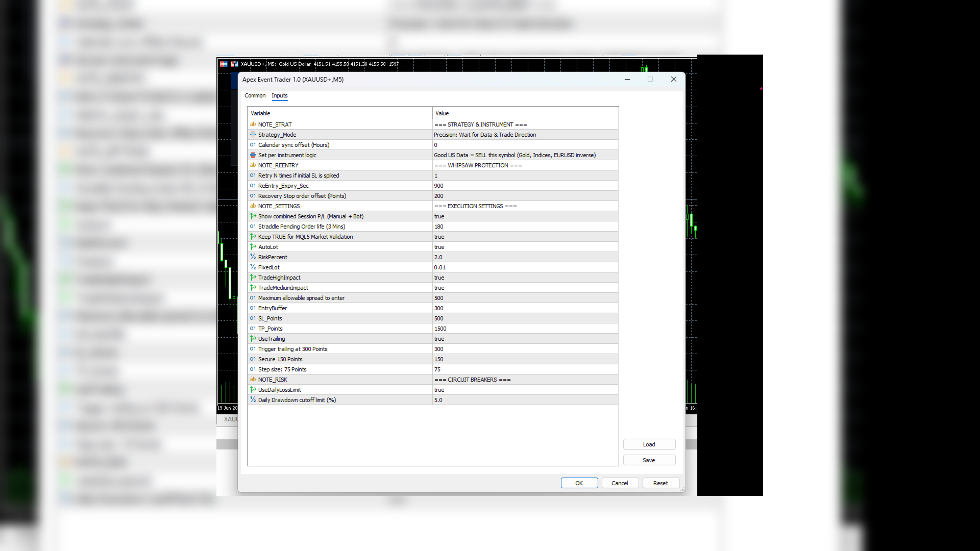Click the chart symbol icon beside XAUUSD+,M5
This screenshot has width=980, height=551.
tap(234, 64)
